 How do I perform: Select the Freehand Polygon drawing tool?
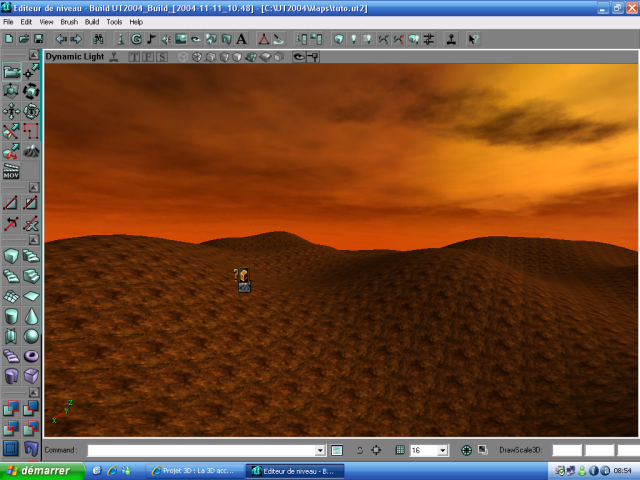point(31,131)
